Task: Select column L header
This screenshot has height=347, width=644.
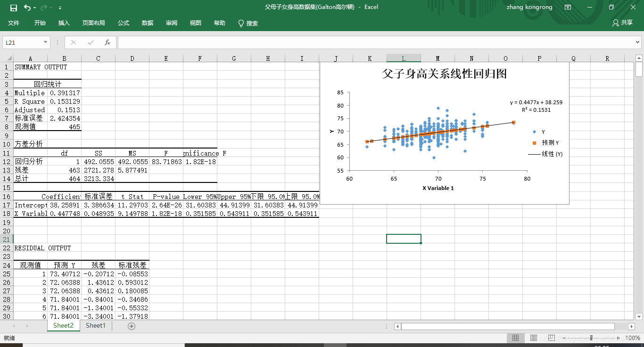Action: pyautogui.click(x=404, y=58)
